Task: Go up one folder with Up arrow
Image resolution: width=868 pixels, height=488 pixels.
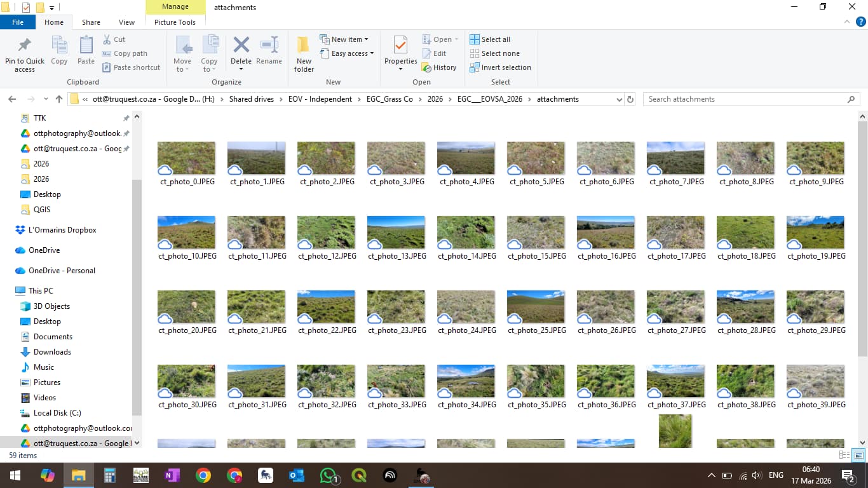Action: pyautogui.click(x=59, y=99)
